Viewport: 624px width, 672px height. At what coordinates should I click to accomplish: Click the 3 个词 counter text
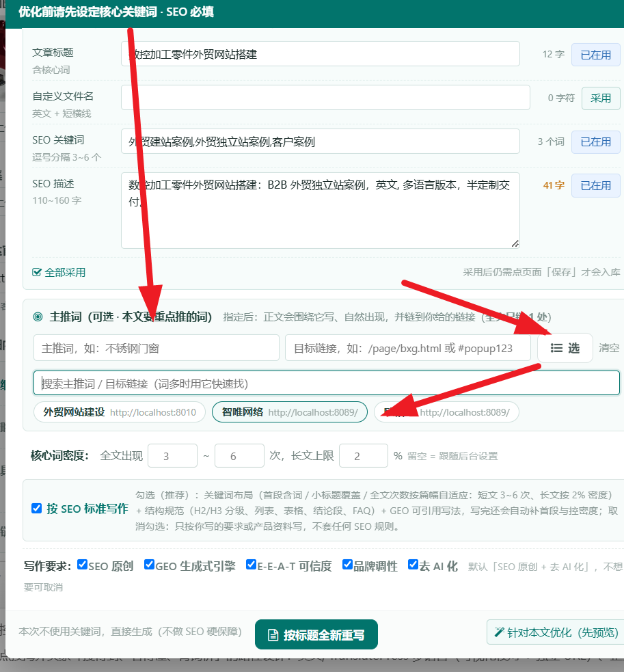point(551,142)
